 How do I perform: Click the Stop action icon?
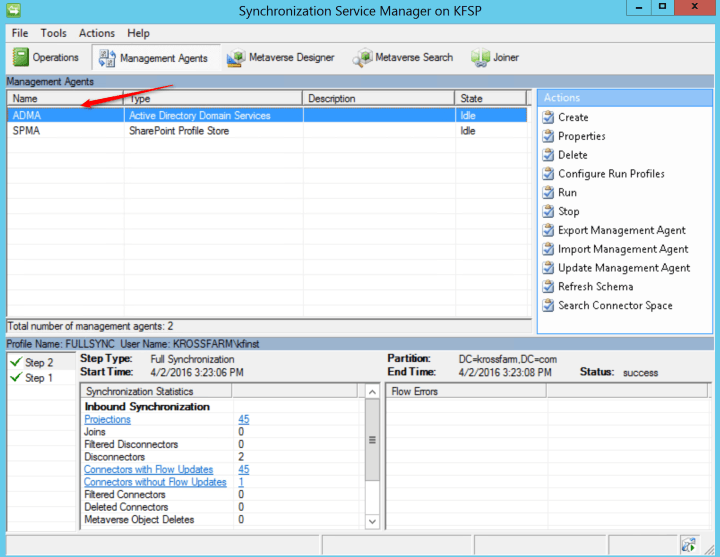click(x=548, y=211)
